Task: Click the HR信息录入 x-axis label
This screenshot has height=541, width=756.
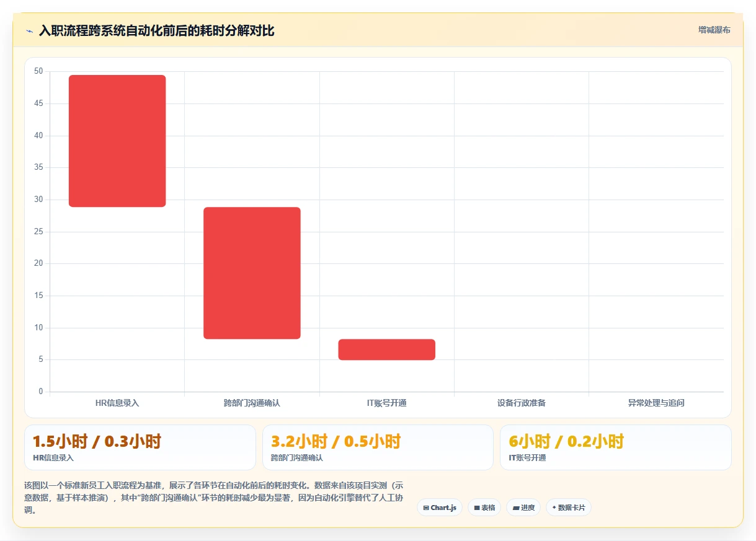Action: (x=117, y=403)
